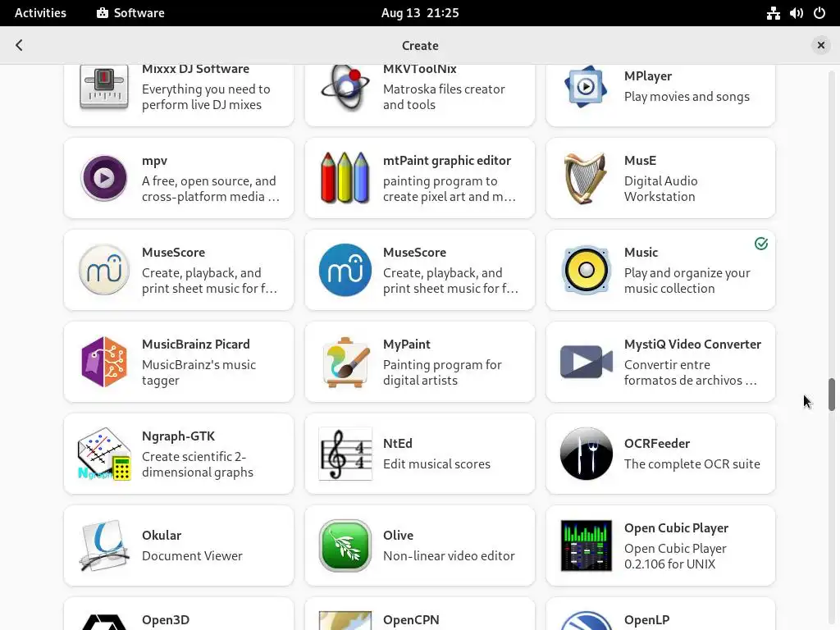Click the MyPaint easel icon

tap(345, 362)
